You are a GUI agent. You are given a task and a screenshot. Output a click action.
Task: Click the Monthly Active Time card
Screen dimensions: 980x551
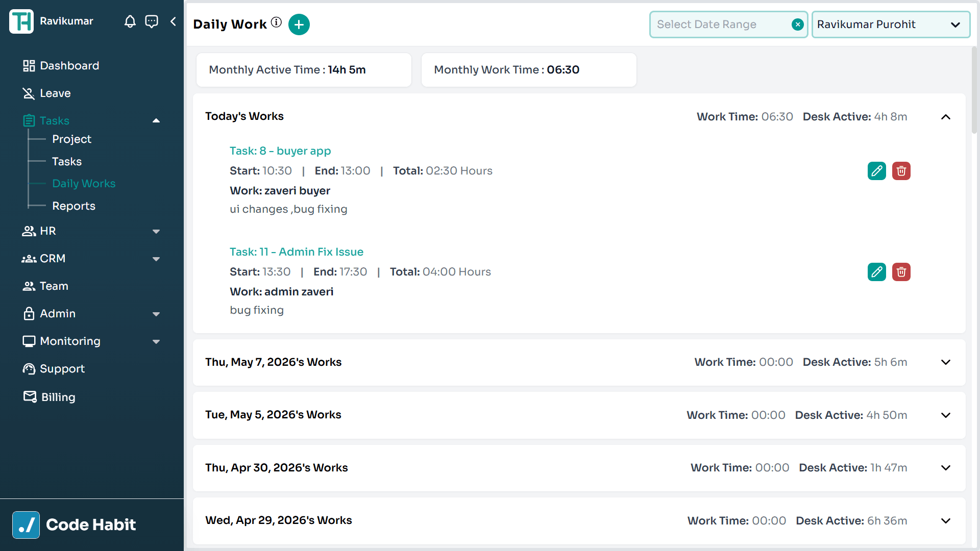pyautogui.click(x=304, y=70)
